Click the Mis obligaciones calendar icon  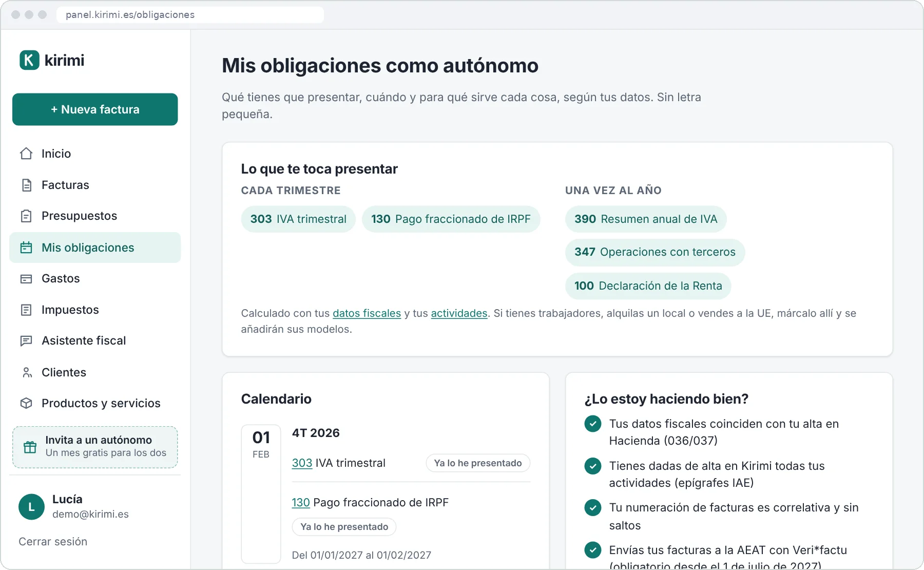(26, 248)
